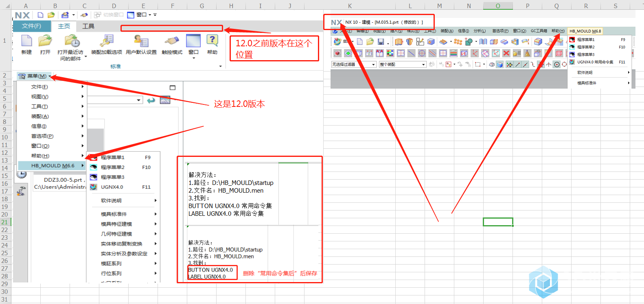Click the 触控模式 touch mode icon
Image resolution: width=644 pixels, height=304 pixels.
pyautogui.click(x=172, y=41)
